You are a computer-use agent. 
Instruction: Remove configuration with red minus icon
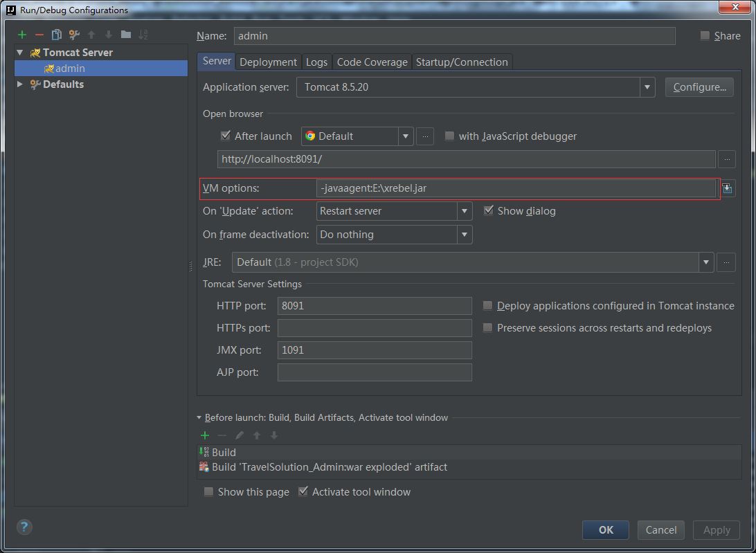(39, 35)
